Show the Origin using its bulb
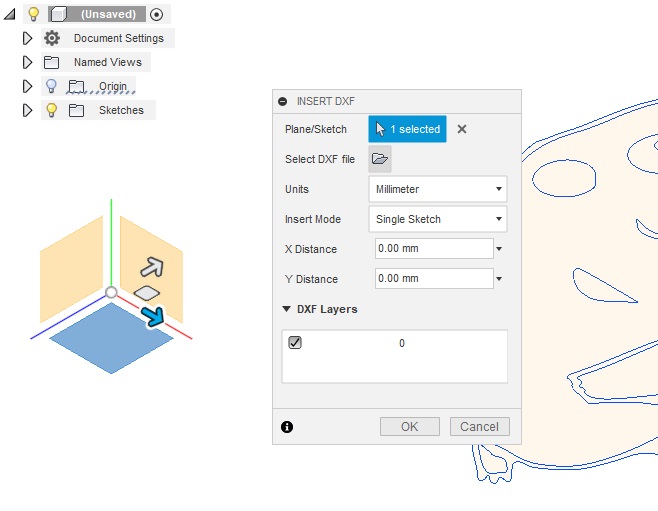 point(51,86)
